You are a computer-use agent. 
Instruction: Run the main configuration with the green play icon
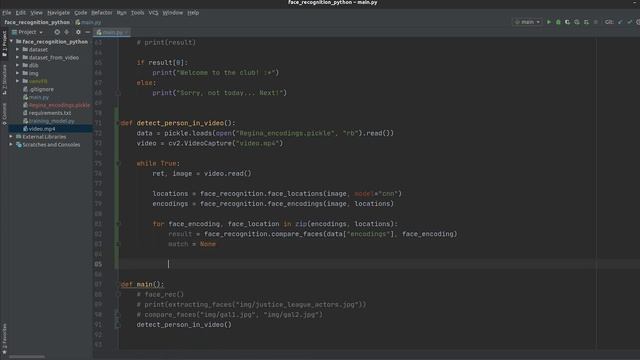(549, 22)
